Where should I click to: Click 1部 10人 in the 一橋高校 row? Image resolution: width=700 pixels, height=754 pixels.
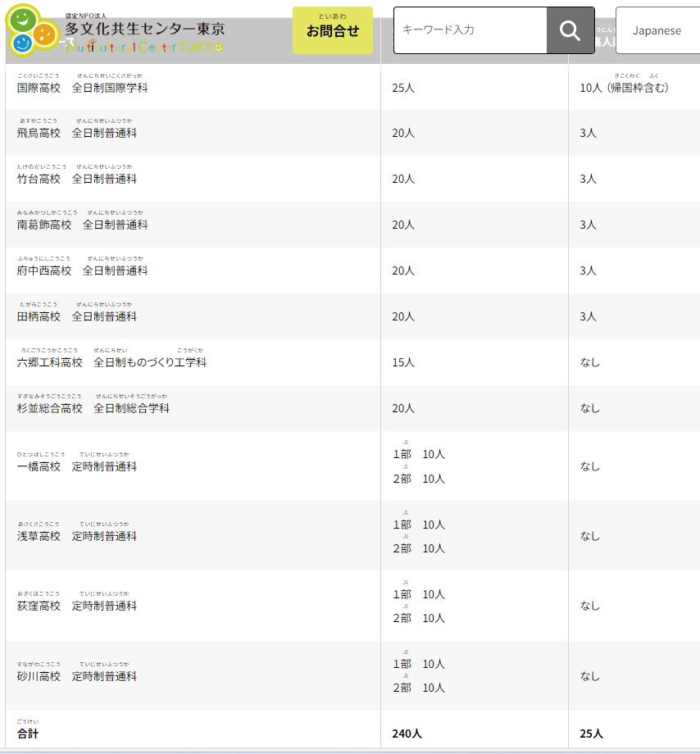pos(419,454)
